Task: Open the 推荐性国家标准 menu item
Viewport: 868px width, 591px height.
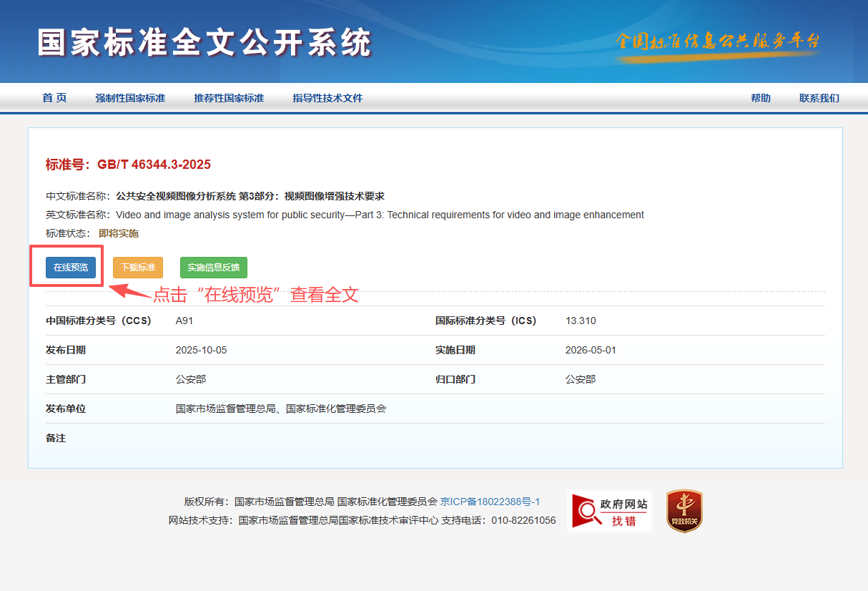Action: (x=229, y=98)
